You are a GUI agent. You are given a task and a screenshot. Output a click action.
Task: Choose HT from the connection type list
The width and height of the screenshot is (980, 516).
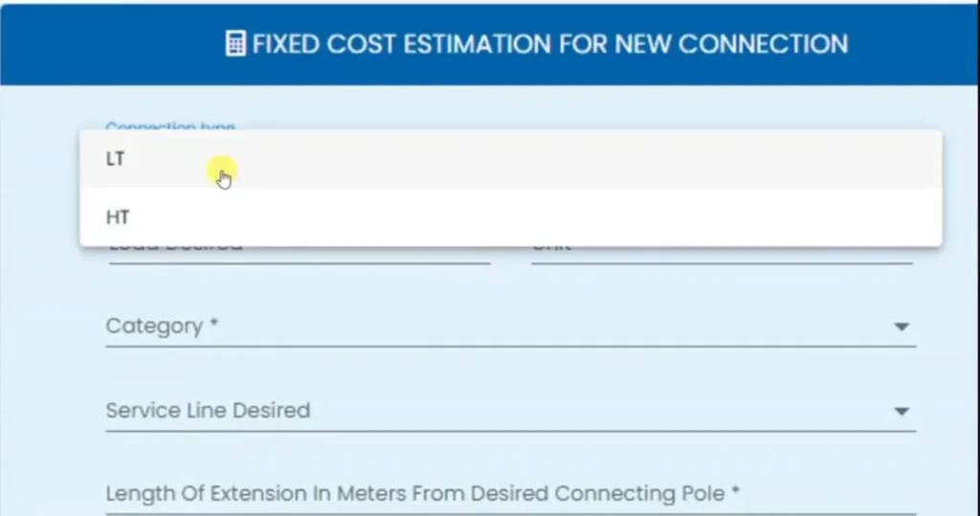118,217
